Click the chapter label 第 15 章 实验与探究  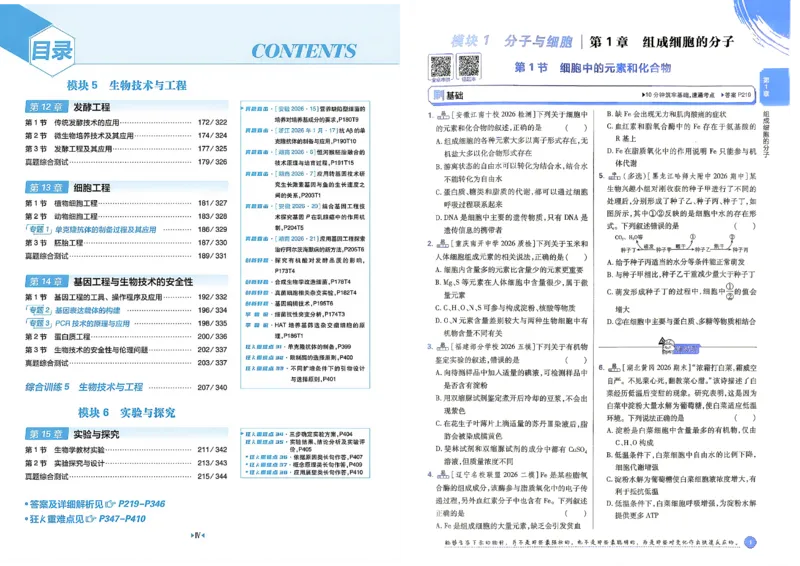(72, 434)
